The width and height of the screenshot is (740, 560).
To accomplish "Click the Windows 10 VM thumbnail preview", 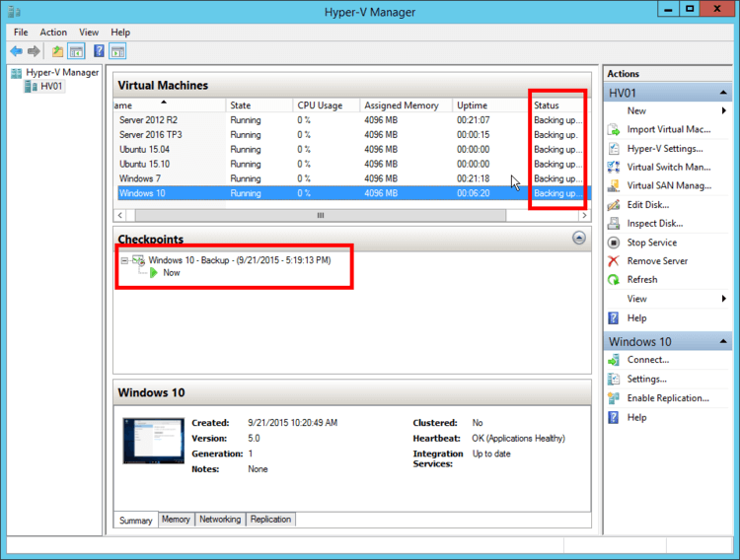I will point(152,441).
